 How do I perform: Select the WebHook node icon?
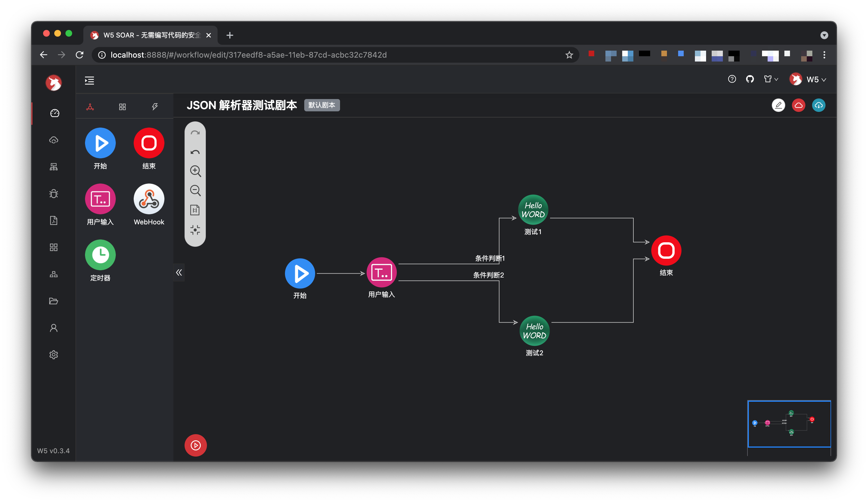tap(149, 199)
